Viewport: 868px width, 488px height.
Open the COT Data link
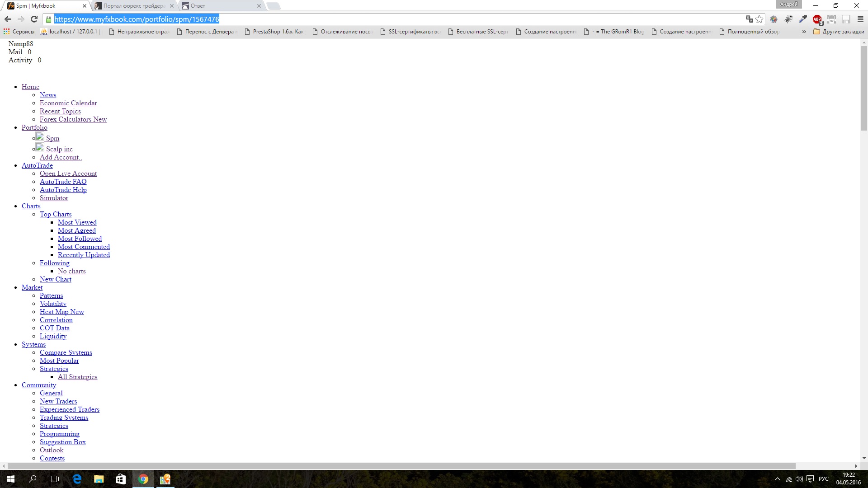[x=55, y=328]
